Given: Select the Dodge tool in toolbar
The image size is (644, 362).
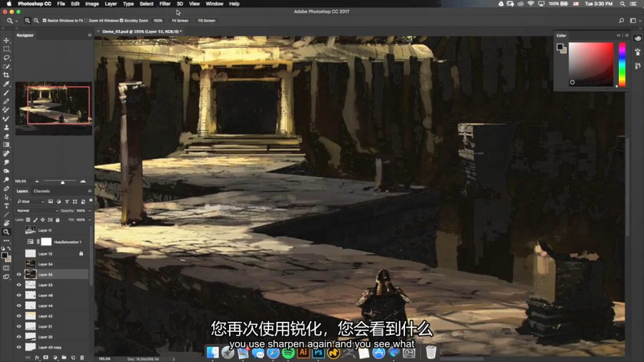Looking at the screenshot, I should tap(6, 180).
